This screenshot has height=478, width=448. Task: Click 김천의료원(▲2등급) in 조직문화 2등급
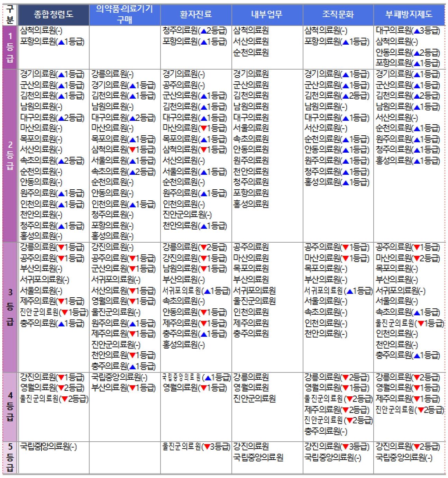(337, 96)
